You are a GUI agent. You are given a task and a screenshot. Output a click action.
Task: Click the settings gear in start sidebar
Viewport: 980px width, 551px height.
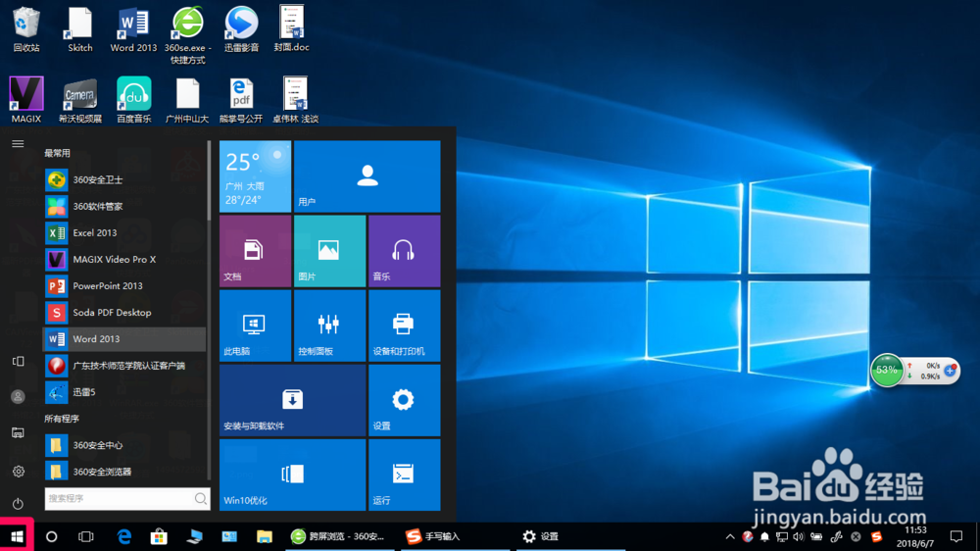tap(18, 471)
